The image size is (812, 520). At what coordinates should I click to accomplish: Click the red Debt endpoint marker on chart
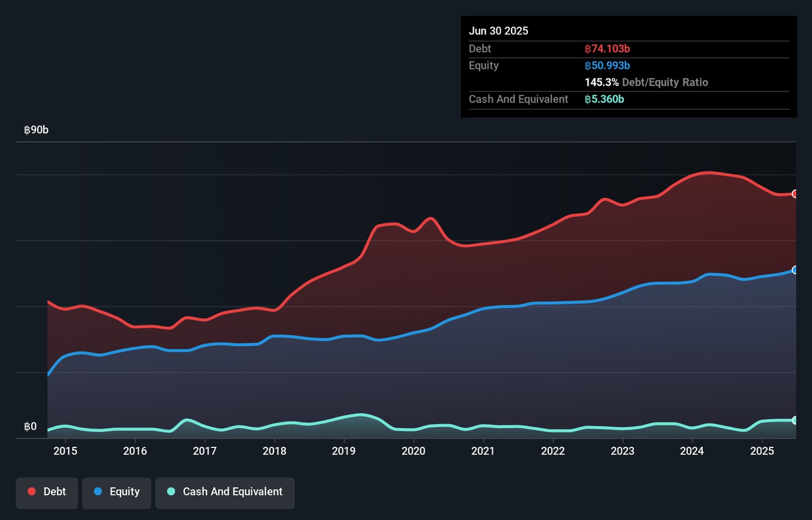click(x=795, y=194)
